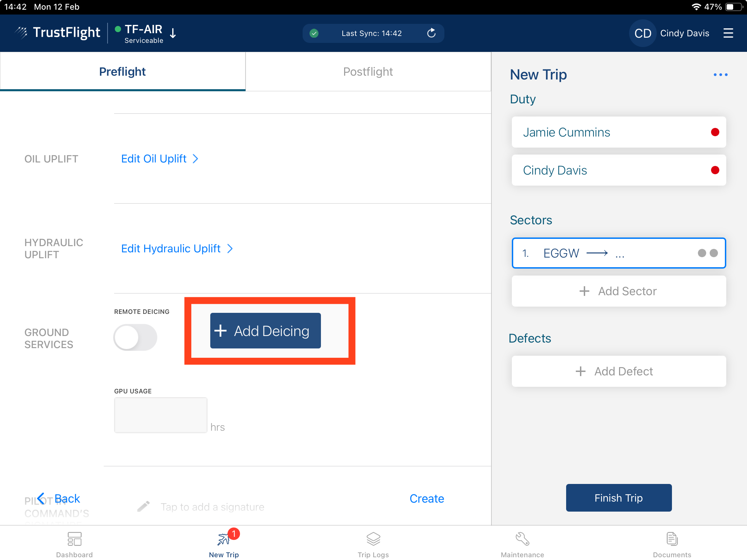Tap the CD user avatar

tap(643, 33)
